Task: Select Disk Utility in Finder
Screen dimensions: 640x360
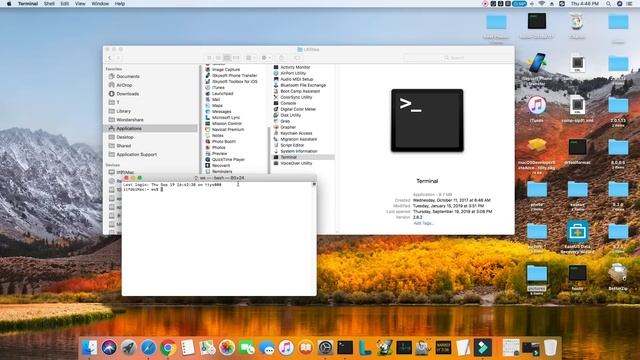Action: coord(291,115)
